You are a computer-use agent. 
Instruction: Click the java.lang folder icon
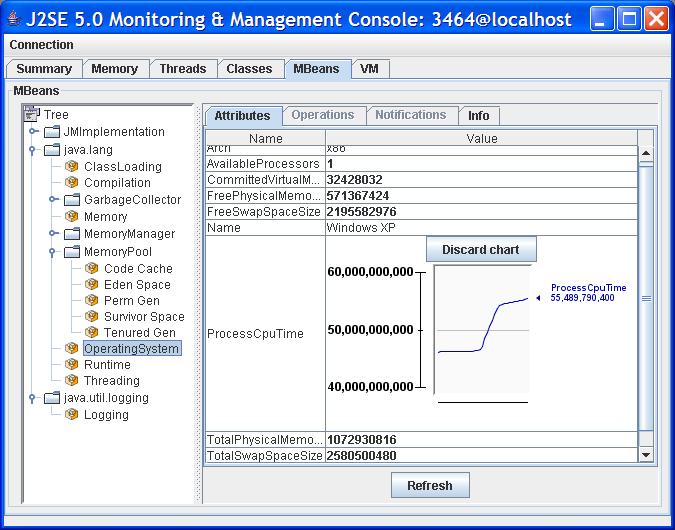click(52, 150)
